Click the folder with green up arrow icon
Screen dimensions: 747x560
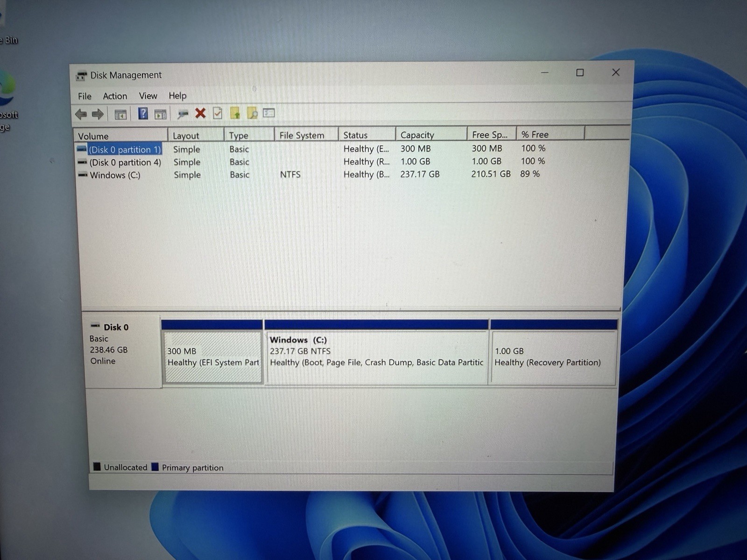pos(235,113)
